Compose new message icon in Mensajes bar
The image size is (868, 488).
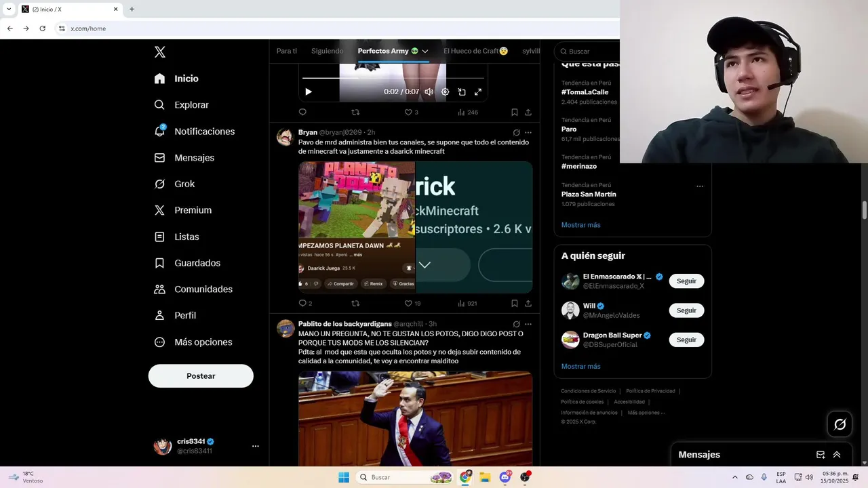point(821,455)
